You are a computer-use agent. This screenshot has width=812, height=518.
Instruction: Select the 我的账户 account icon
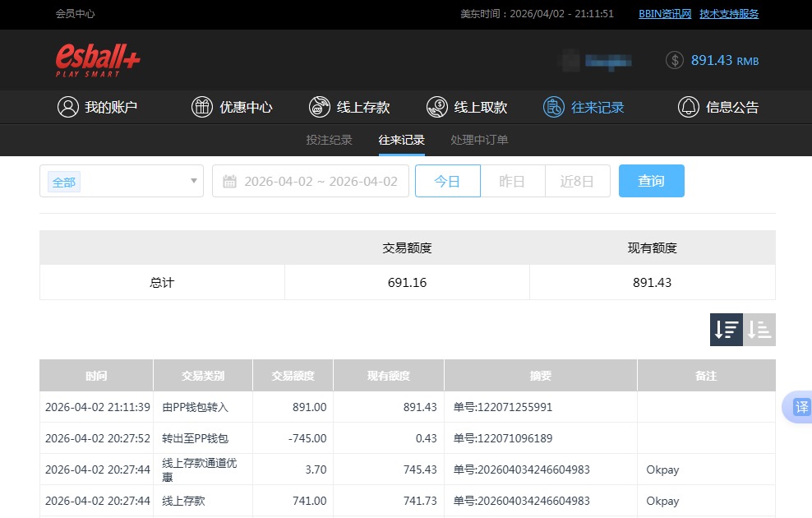[68, 107]
